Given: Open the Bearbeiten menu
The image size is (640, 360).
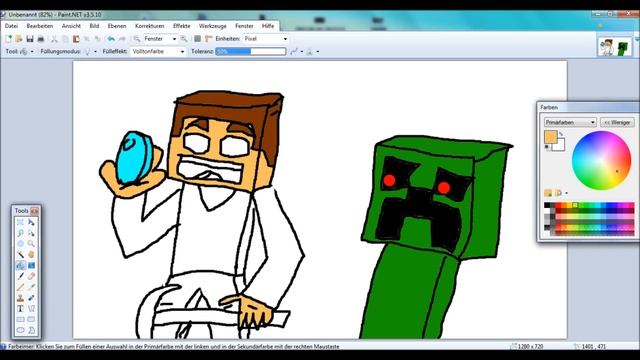Looking at the screenshot, I should coord(40,26).
